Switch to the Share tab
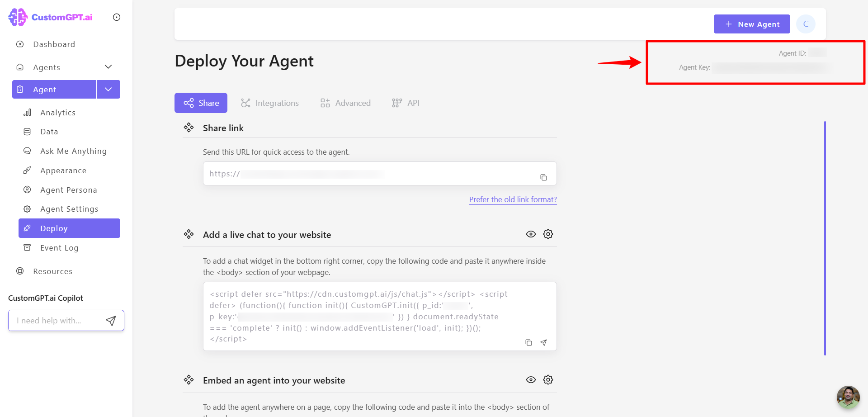868x417 pixels. pos(201,103)
